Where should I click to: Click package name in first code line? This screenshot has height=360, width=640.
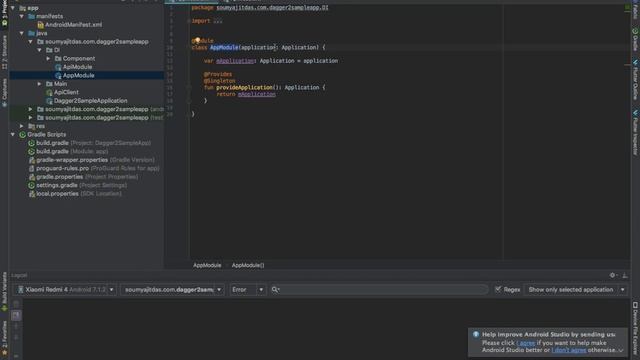click(272, 7)
